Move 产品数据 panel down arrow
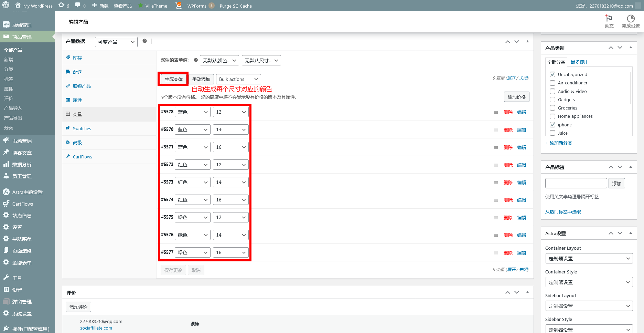 [x=517, y=42]
